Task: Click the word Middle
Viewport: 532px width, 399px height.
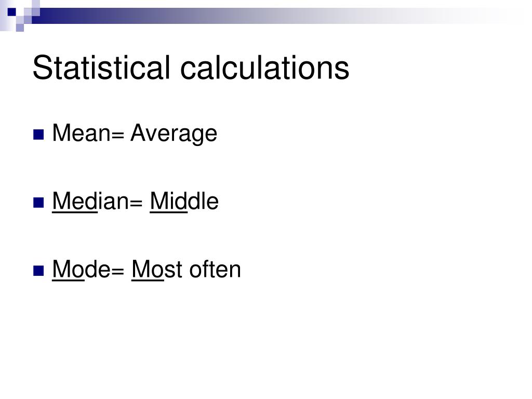Action: coord(184,201)
